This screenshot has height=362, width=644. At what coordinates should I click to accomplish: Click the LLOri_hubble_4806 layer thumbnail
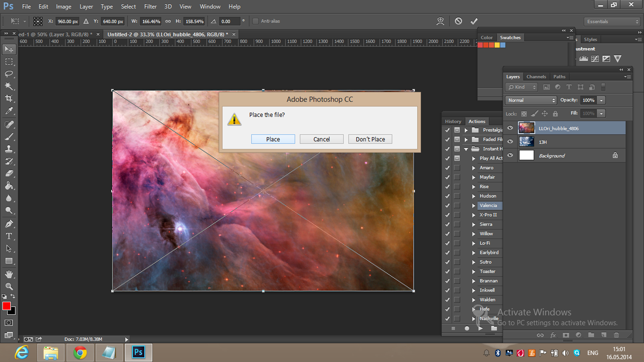point(527,128)
